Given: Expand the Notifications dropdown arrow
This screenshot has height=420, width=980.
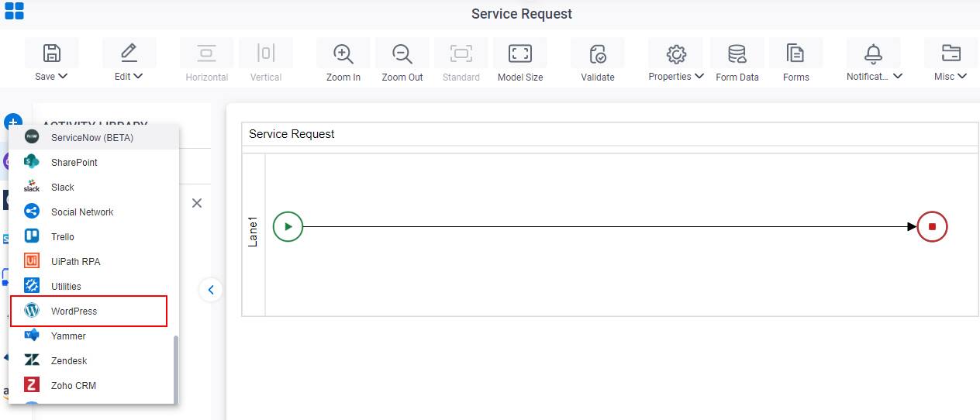Looking at the screenshot, I should coord(898,76).
